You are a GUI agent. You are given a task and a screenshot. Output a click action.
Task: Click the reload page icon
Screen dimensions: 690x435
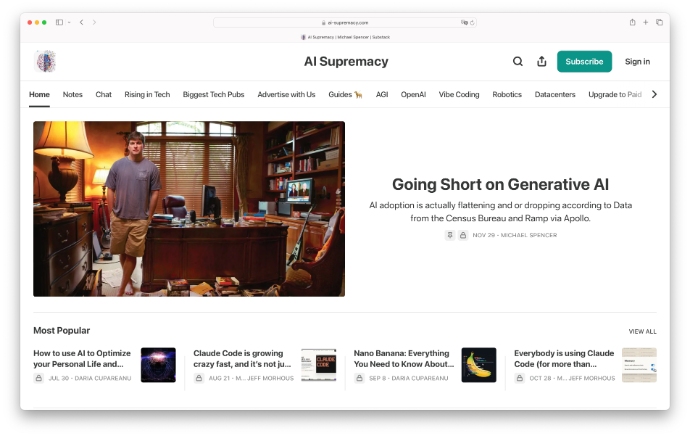tap(472, 22)
